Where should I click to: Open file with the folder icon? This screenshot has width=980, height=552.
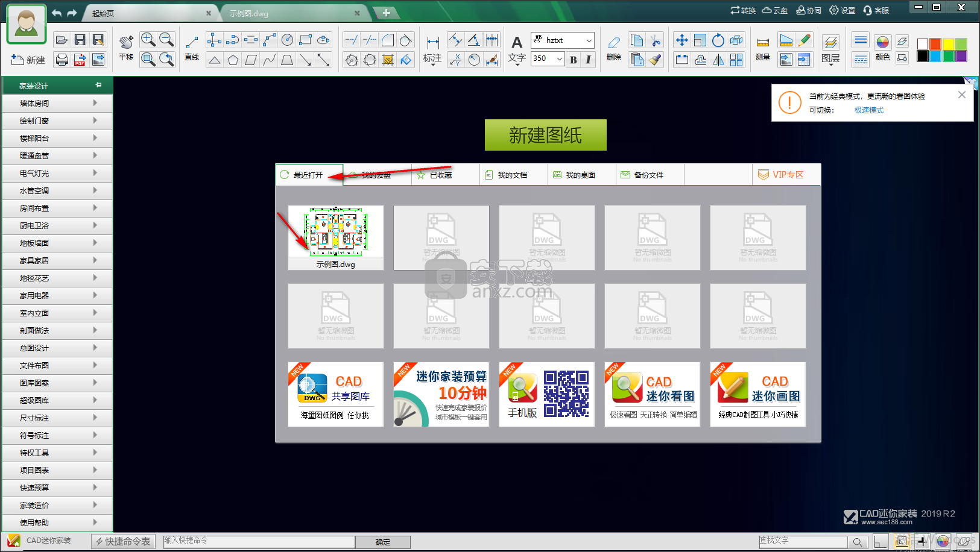point(62,40)
